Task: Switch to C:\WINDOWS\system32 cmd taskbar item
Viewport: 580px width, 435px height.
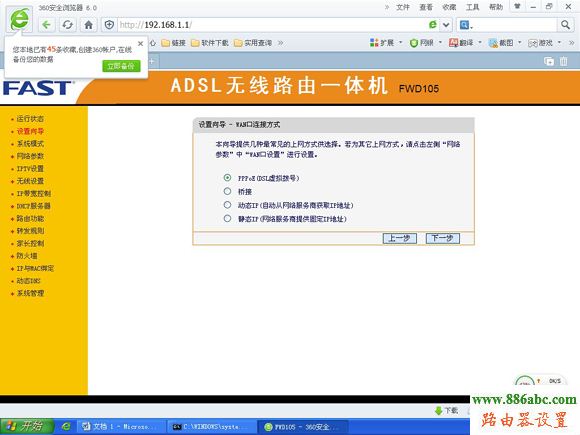Action: (211, 427)
